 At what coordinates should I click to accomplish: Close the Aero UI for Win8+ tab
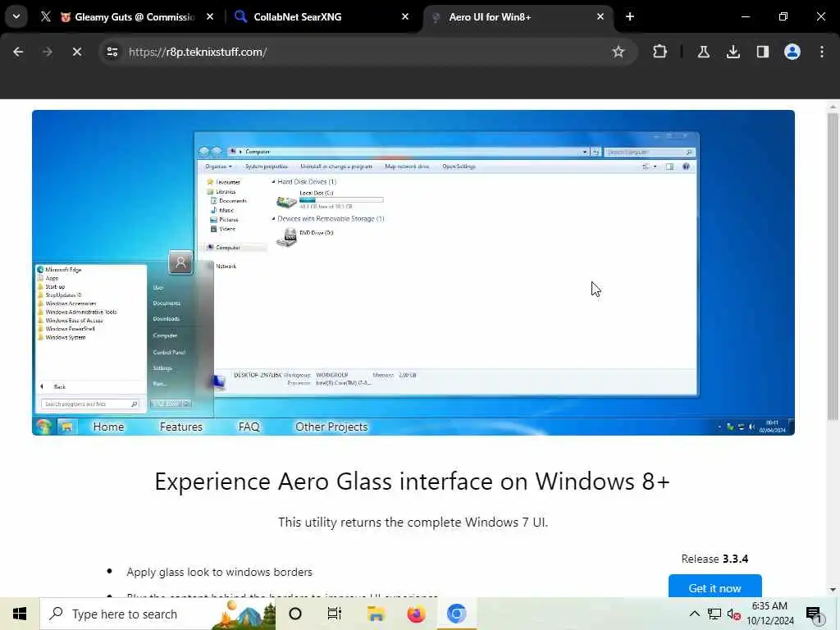tap(600, 17)
